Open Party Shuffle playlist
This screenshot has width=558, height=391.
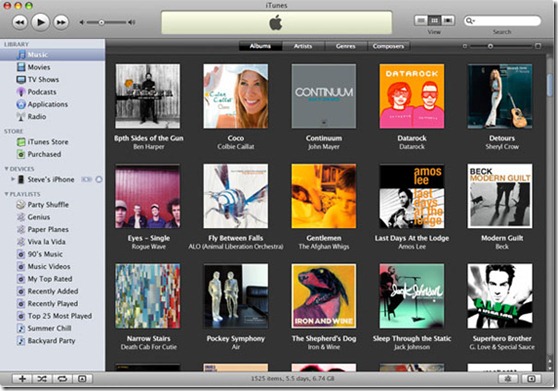[52, 205]
